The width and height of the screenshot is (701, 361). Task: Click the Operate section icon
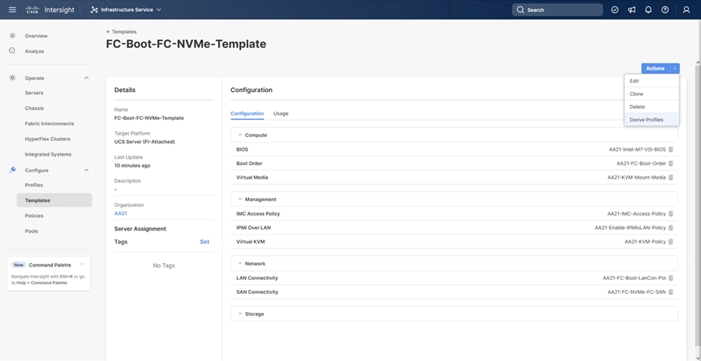coord(12,78)
